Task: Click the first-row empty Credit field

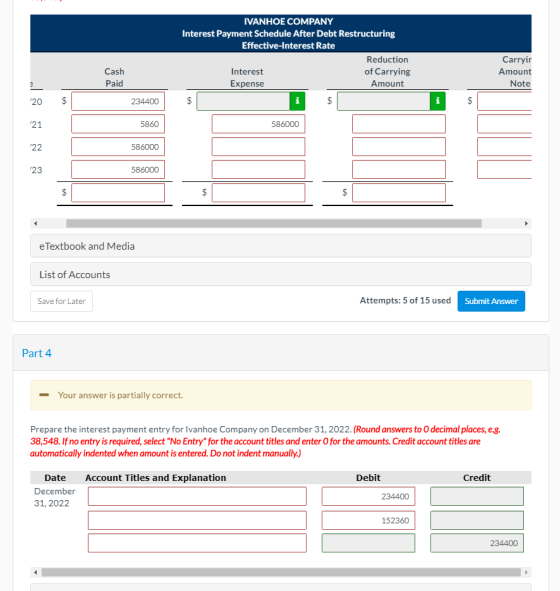Action: pos(477,496)
